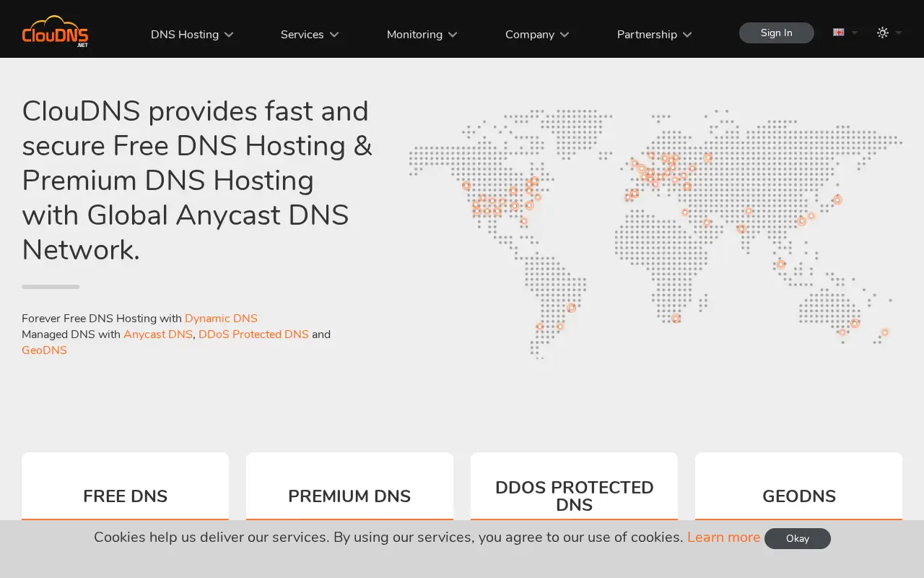Image resolution: width=924 pixels, height=578 pixels.
Task: Click the ClouDNS logo
Action: 56,31
